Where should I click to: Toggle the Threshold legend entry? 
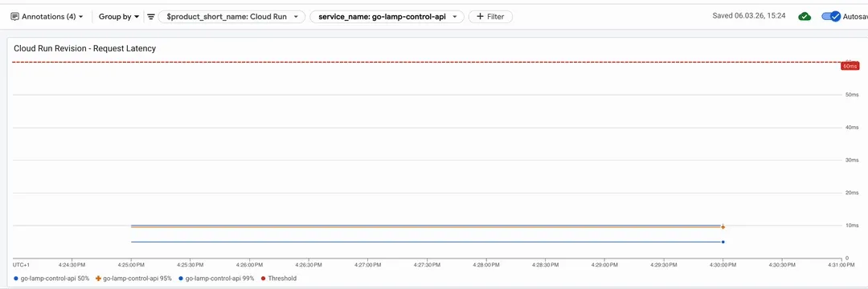tap(278, 279)
